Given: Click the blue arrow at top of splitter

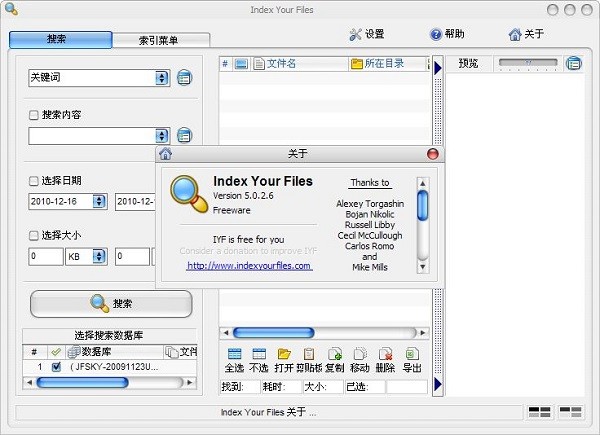Looking at the screenshot, I should click(438, 68).
